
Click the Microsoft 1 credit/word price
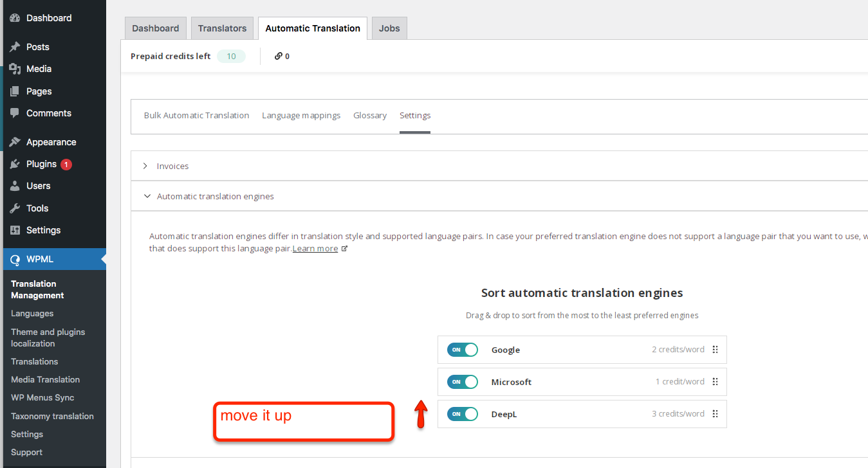[680, 382]
